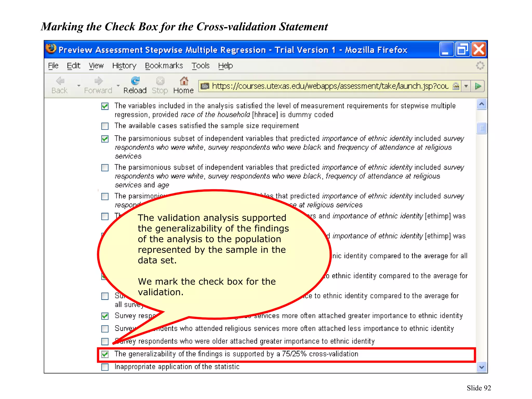This screenshot has height=399, width=532.
Task: Click the Firefox logo in title bar
Action: (x=51, y=49)
